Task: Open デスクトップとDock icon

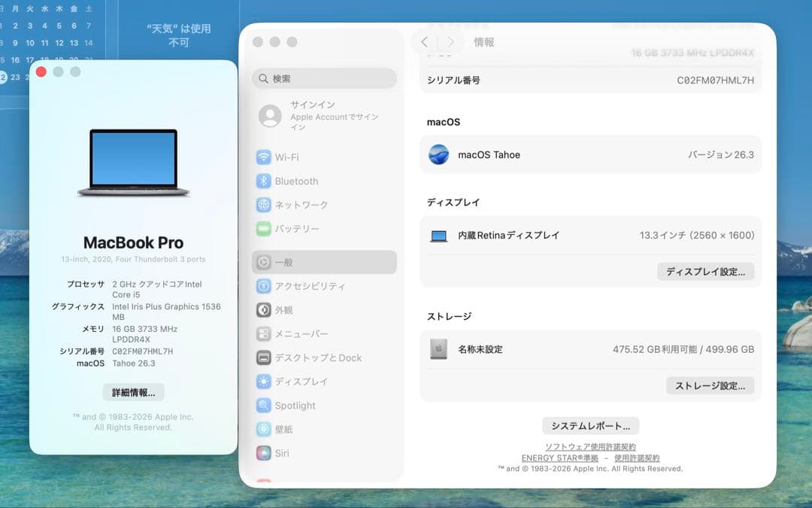Action: tap(264, 357)
